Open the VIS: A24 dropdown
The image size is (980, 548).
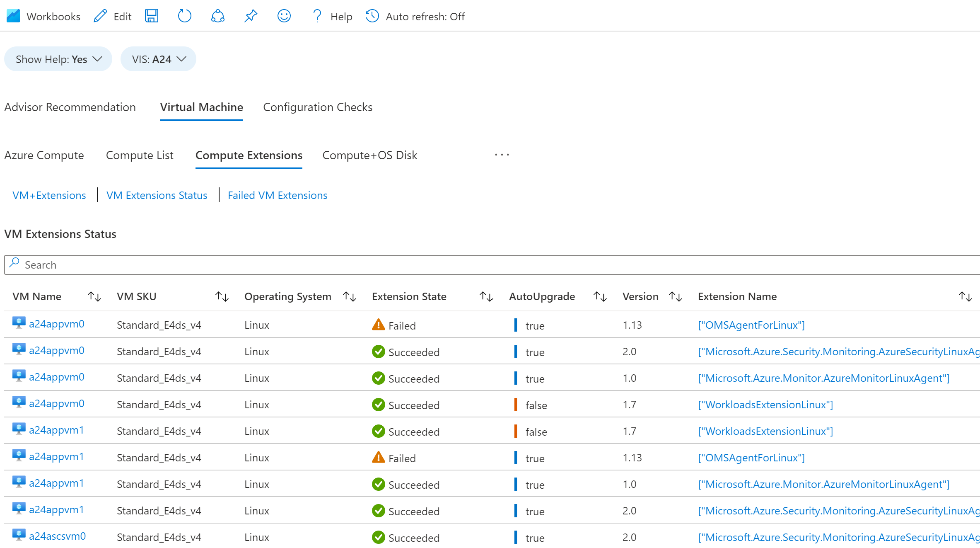click(158, 59)
